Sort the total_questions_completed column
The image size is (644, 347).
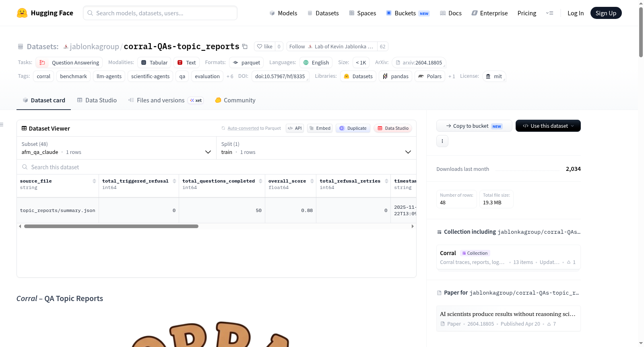260,181
